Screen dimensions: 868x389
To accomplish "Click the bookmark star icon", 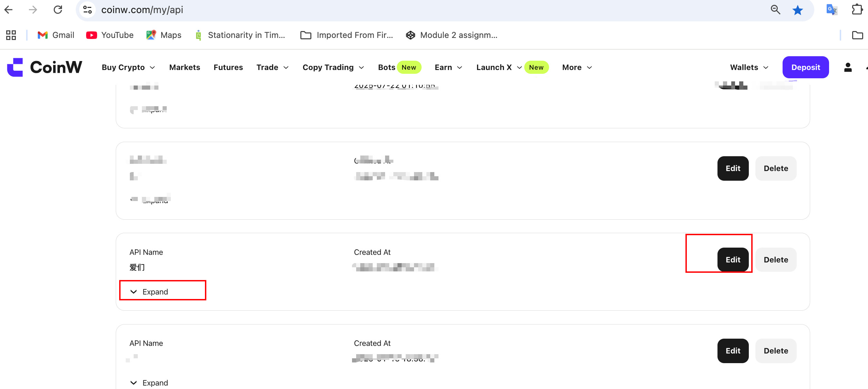I will (797, 10).
